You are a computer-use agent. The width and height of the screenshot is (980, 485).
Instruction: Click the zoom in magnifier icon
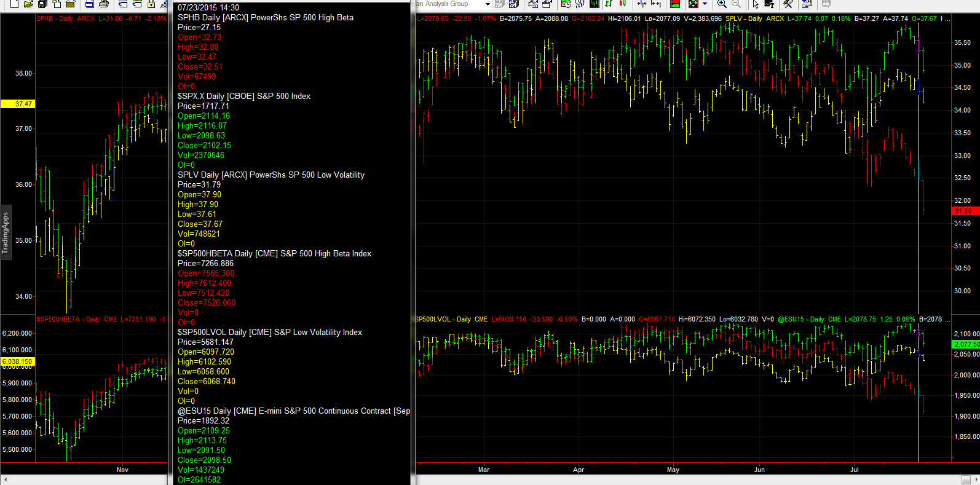(x=722, y=4)
